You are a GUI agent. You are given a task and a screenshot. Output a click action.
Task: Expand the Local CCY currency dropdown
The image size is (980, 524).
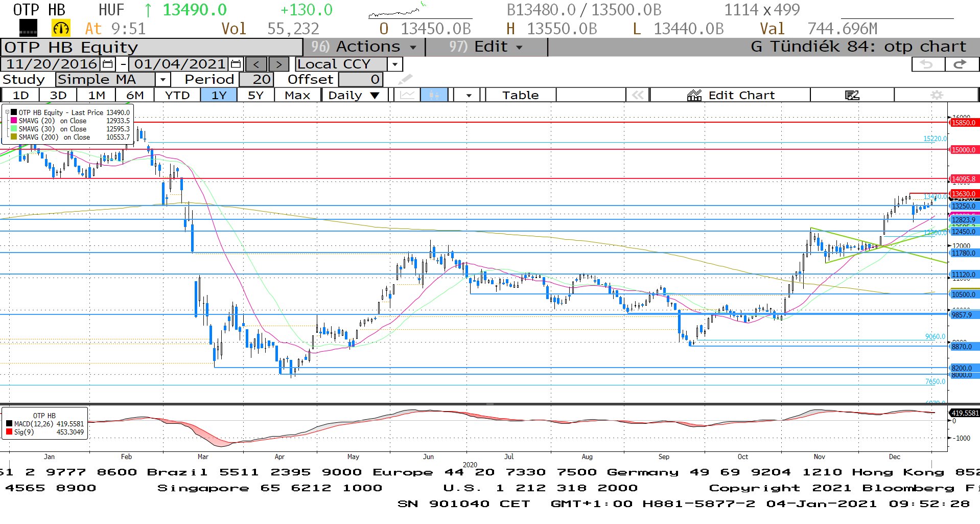[x=394, y=64]
